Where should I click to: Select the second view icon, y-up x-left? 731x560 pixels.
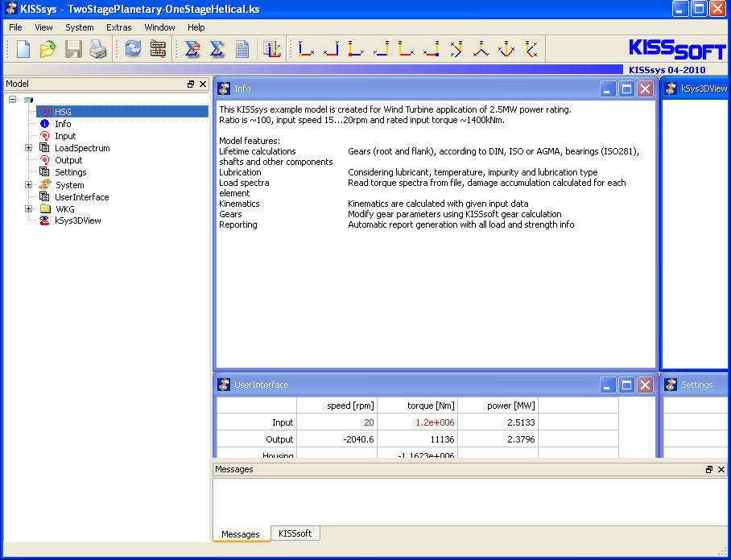coord(331,49)
